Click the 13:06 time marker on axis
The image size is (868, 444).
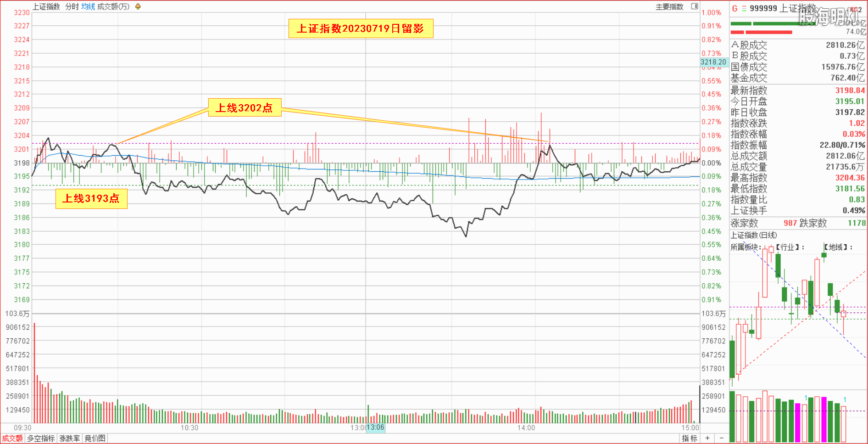coord(375,427)
